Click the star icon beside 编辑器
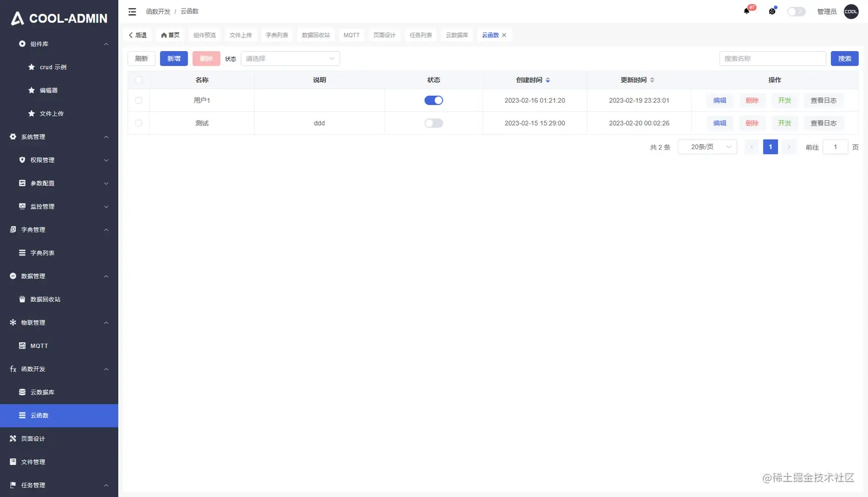 coord(32,90)
